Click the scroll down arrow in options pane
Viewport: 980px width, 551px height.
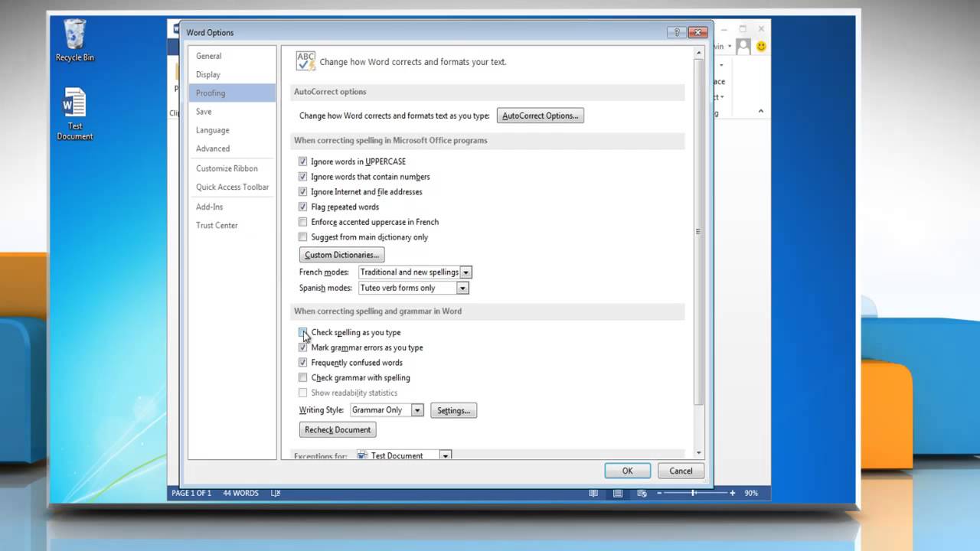(x=697, y=452)
